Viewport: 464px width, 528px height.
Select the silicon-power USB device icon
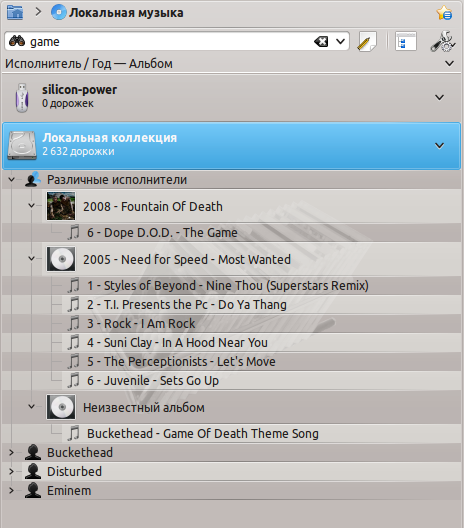pos(22,98)
